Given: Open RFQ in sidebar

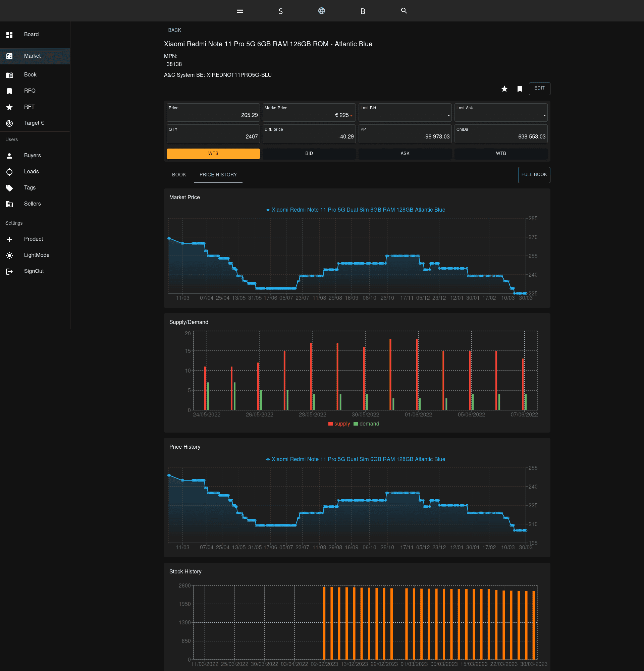Looking at the screenshot, I should (x=35, y=91).
